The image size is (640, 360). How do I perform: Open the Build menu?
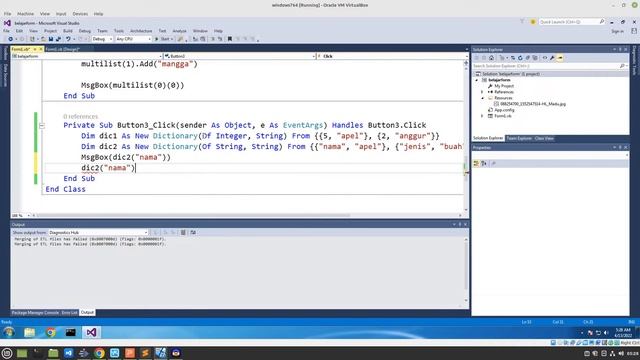(x=68, y=31)
